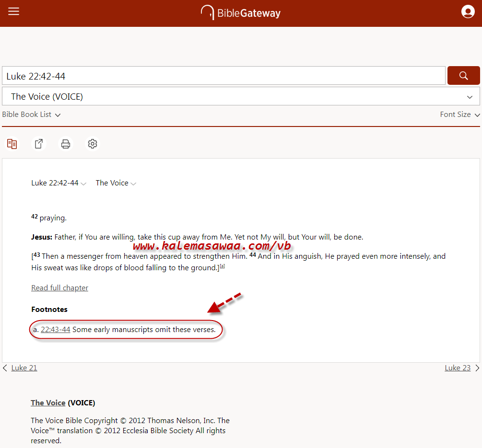Click the Read full chapter link

59,287
